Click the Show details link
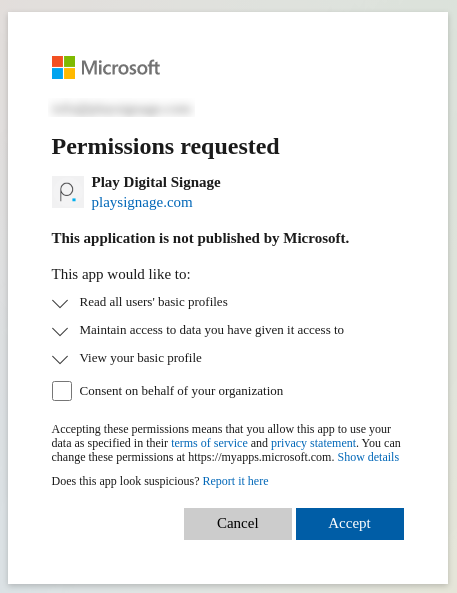 [x=368, y=457]
